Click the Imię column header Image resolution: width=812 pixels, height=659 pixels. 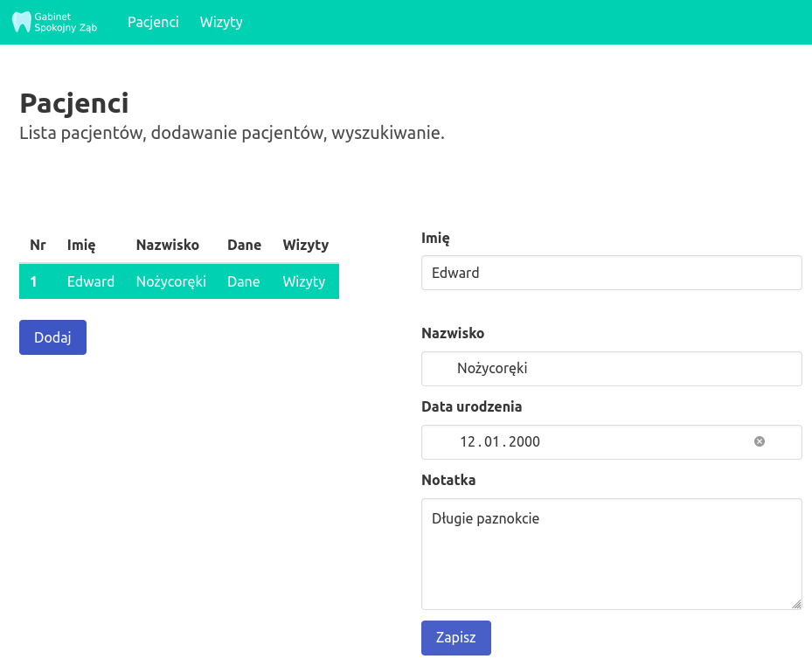click(x=81, y=245)
